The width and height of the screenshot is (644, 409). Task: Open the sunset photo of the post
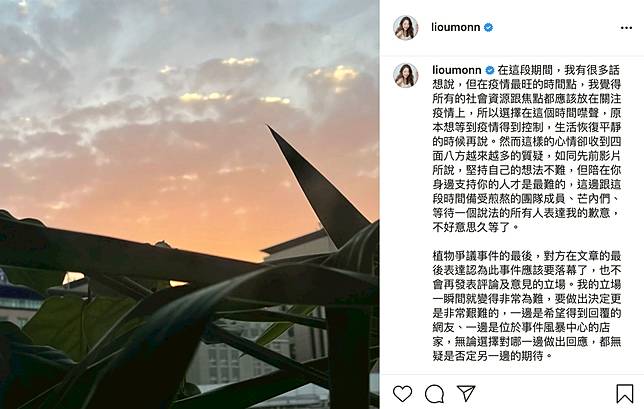click(189, 204)
